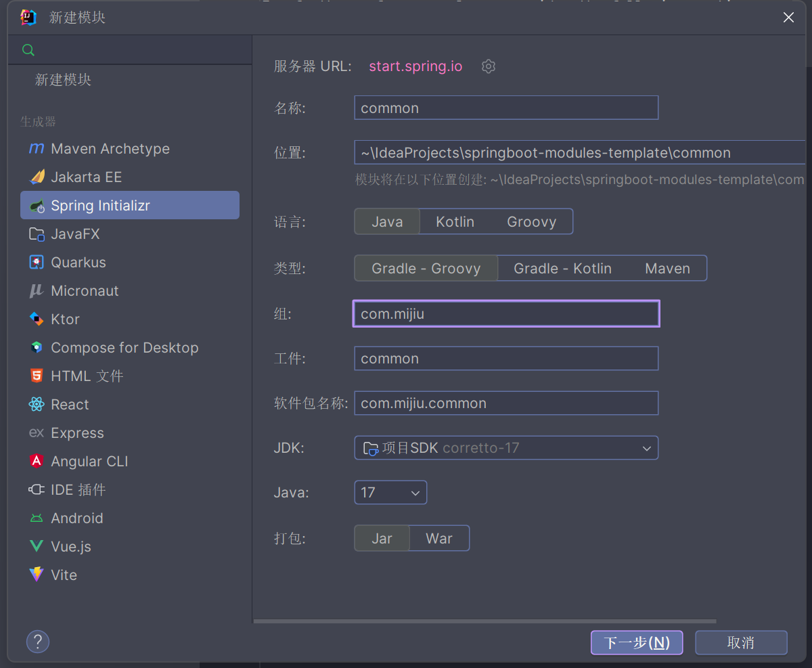
Task: Select Java as the language
Action: click(x=387, y=222)
